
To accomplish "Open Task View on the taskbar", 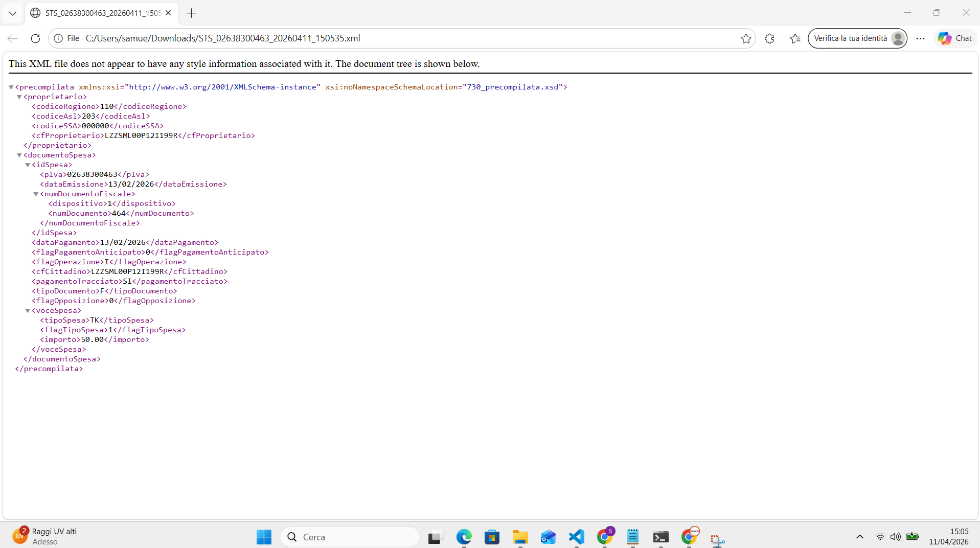I will (x=435, y=537).
